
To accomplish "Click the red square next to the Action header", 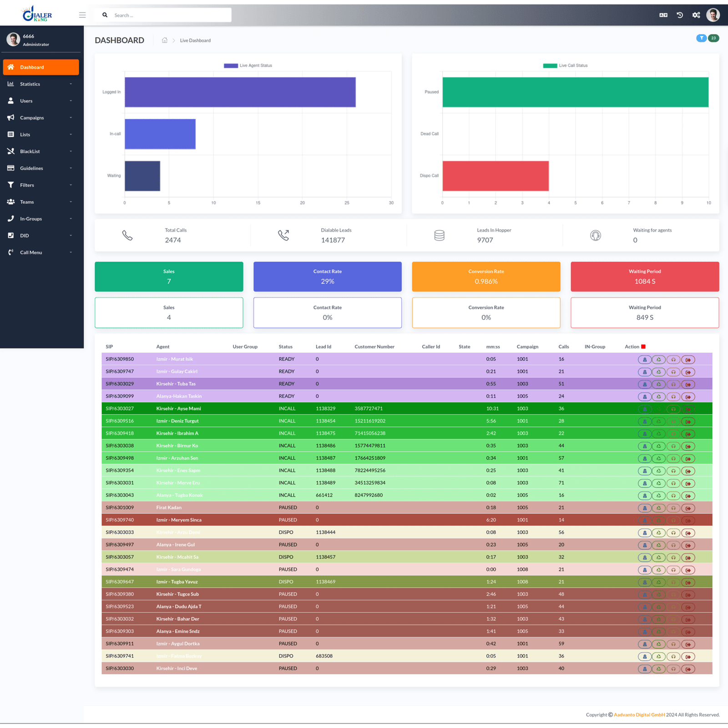I will click(x=643, y=346).
